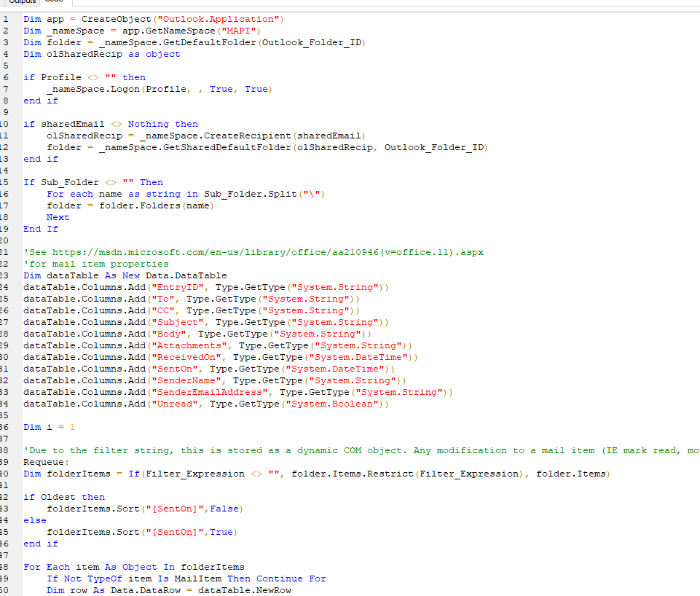Click Sub_Folder.Split("\") in For each line
This screenshot has width=700, height=596.
[264, 194]
